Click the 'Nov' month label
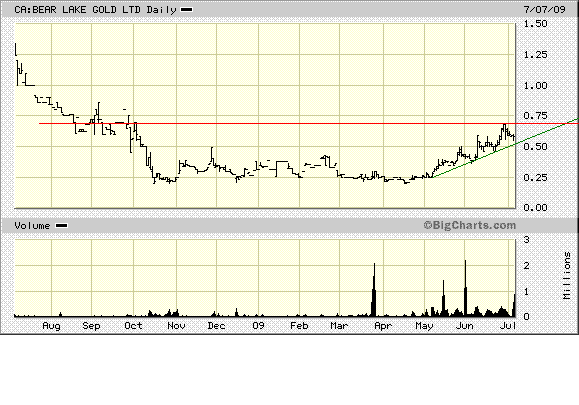The height and width of the screenshot is (405, 579). click(176, 326)
